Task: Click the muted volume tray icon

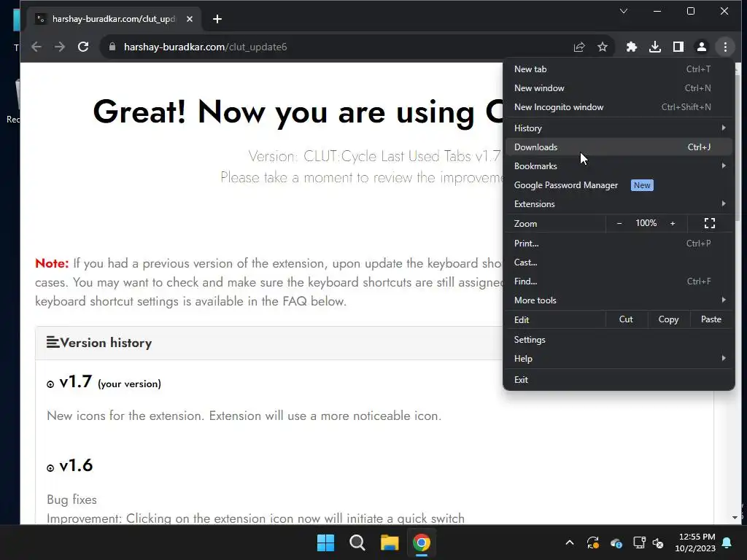Action: [659, 542]
